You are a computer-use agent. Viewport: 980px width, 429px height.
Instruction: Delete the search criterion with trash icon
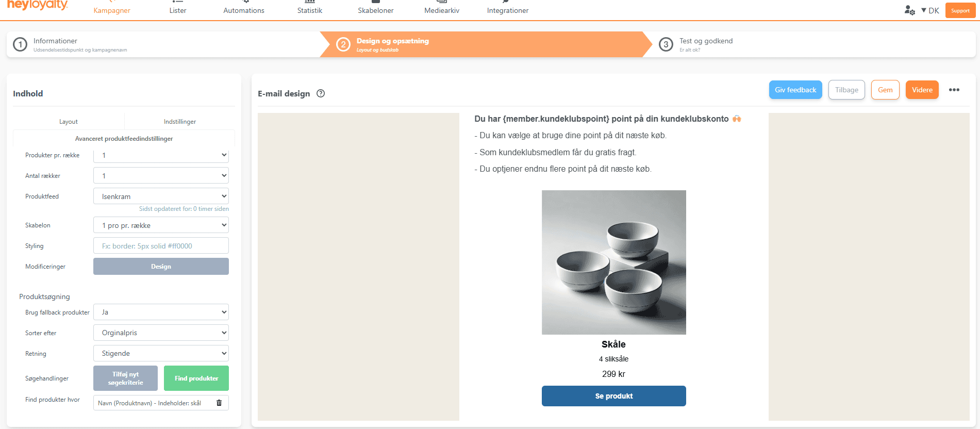(219, 403)
